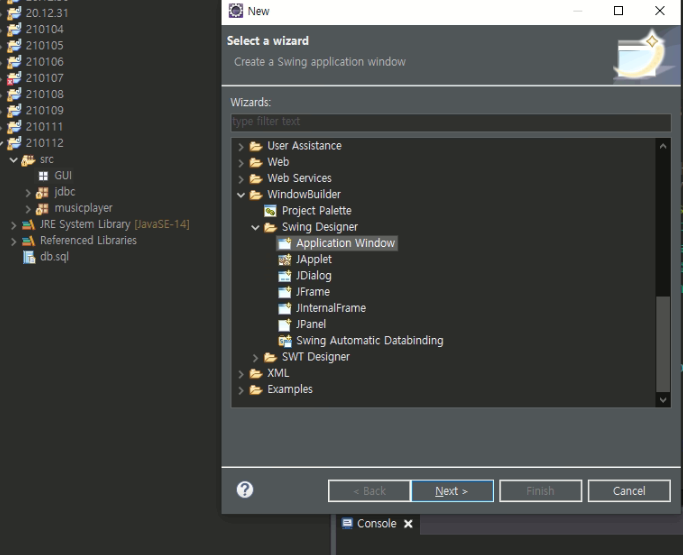
Task: Click the wizard list scrollbar thumb
Action: 663,344
